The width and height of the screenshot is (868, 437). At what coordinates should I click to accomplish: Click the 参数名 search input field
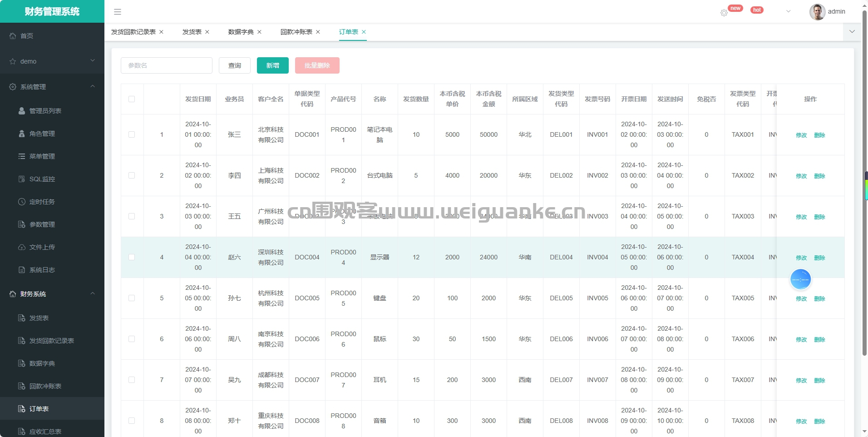(x=167, y=65)
